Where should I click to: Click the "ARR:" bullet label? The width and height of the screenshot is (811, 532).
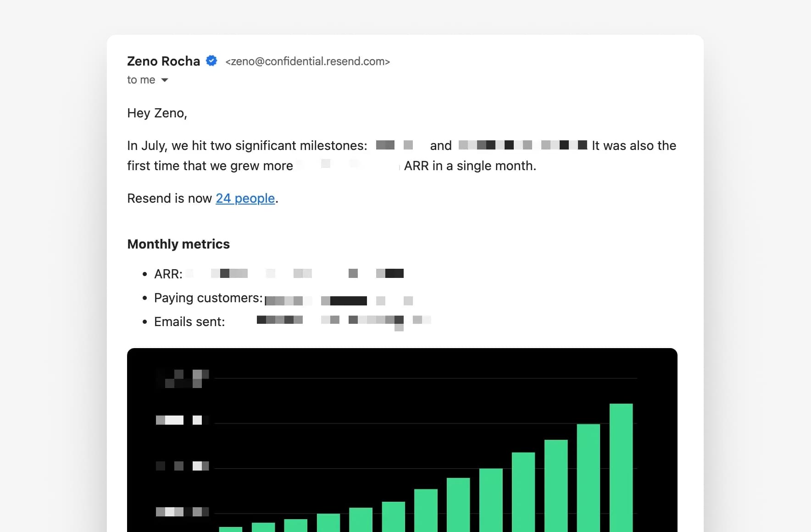coord(168,274)
